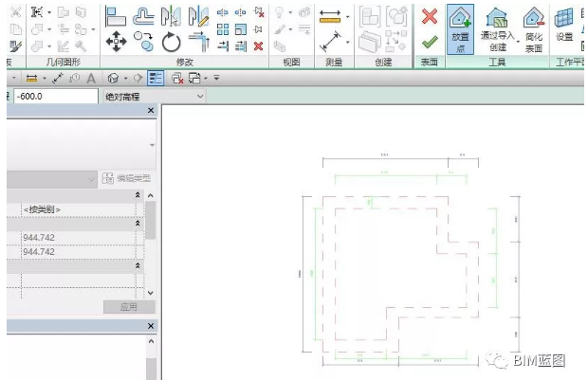The width and height of the screenshot is (588, 380).
Task: Click the 修改 panel title
Action: point(185,62)
